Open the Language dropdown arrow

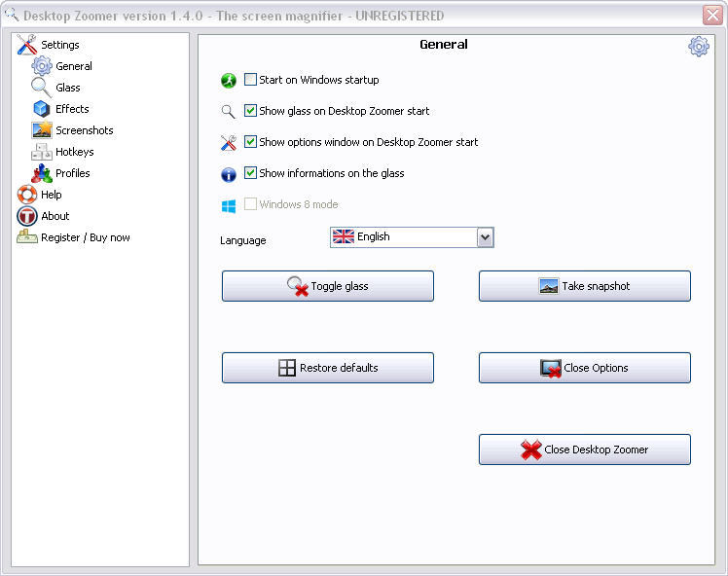point(486,237)
